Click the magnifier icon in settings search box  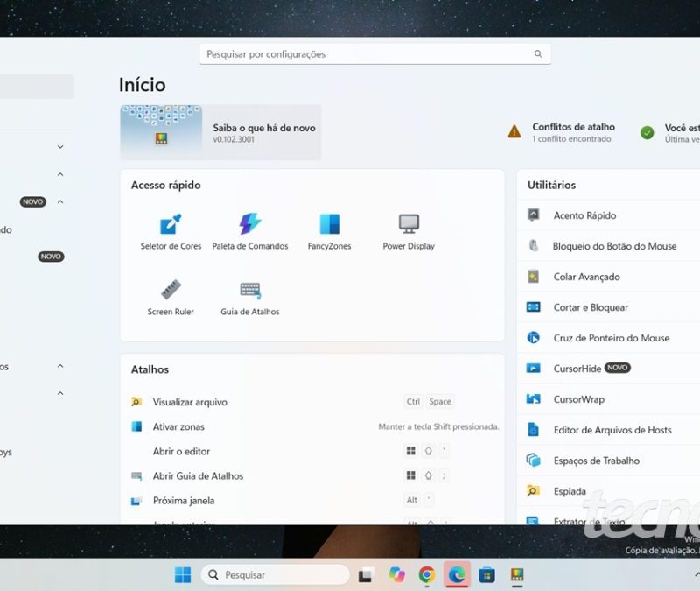[538, 54]
